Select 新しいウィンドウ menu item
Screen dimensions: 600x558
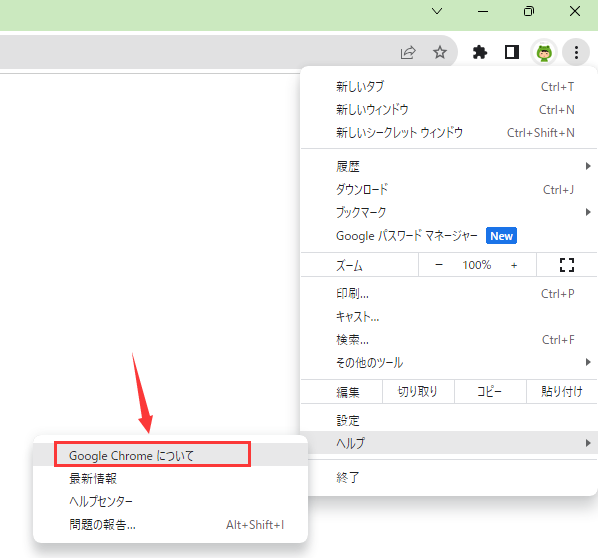pyautogui.click(x=449, y=110)
